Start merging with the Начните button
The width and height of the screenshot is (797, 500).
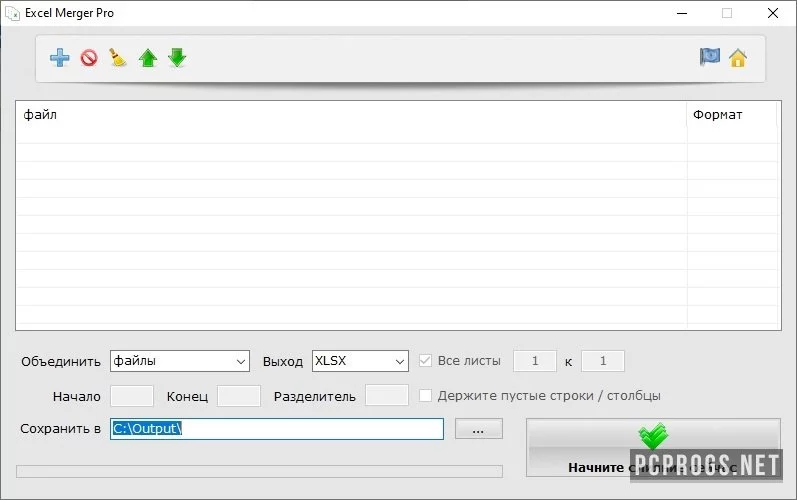click(x=653, y=448)
